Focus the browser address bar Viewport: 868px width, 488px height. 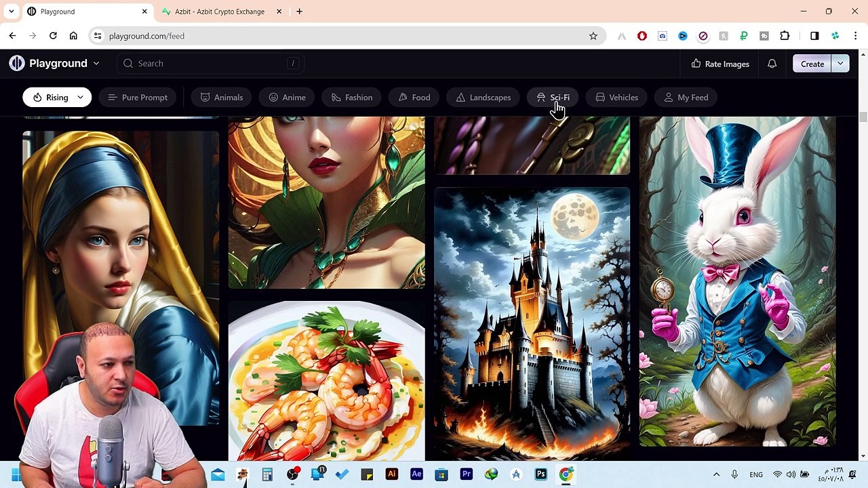tap(346, 36)
